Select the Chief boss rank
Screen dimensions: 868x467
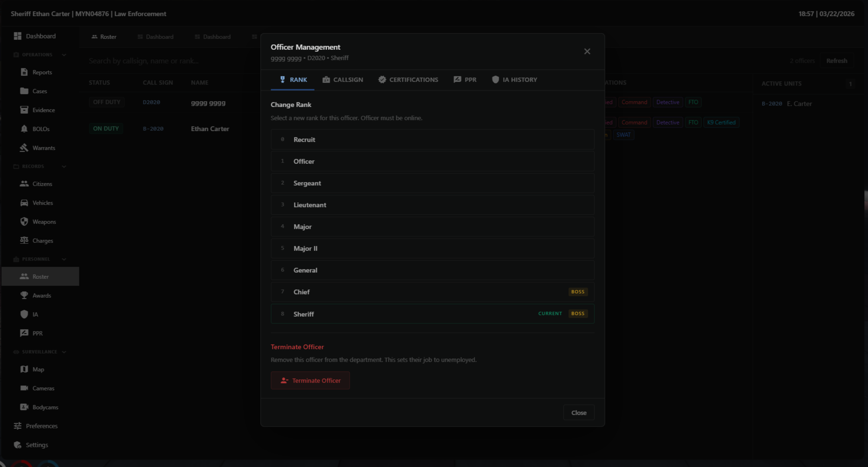pos(432,292)
